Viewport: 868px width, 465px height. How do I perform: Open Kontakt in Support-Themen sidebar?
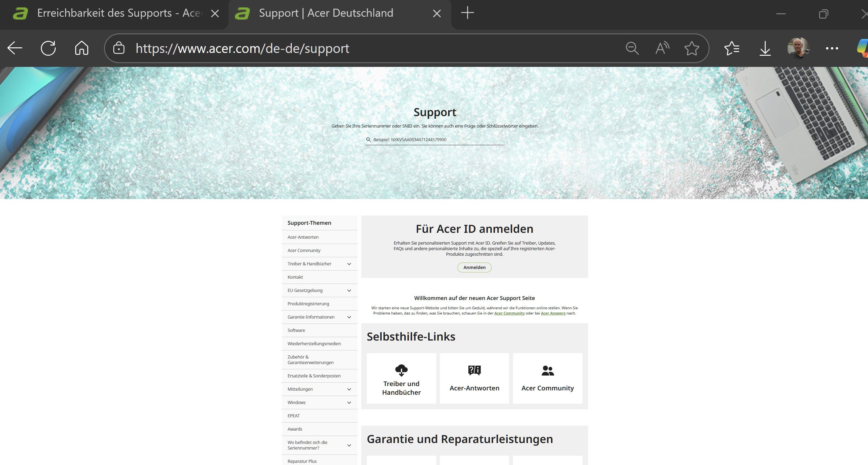pyautogui.click(x=295, y=277)
